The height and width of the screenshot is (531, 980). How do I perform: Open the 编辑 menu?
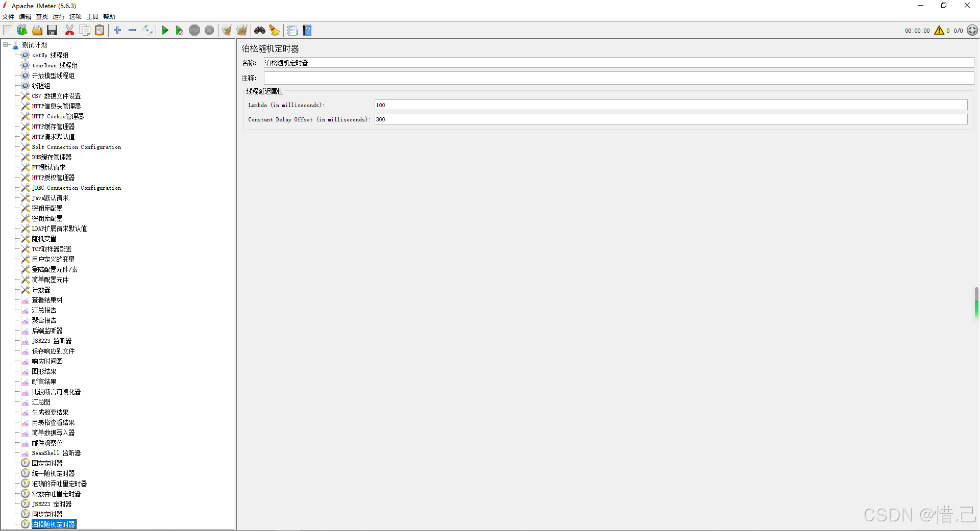click(x=25, y=17)
